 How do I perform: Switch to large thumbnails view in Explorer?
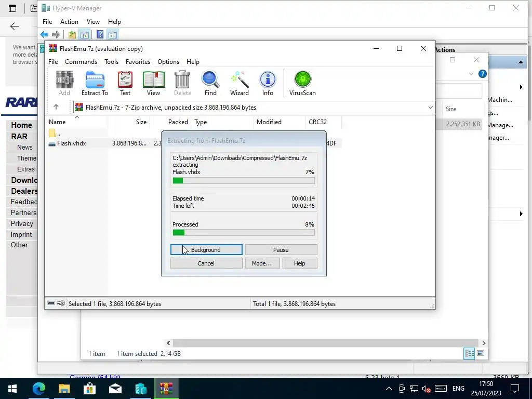coord(481,353)
